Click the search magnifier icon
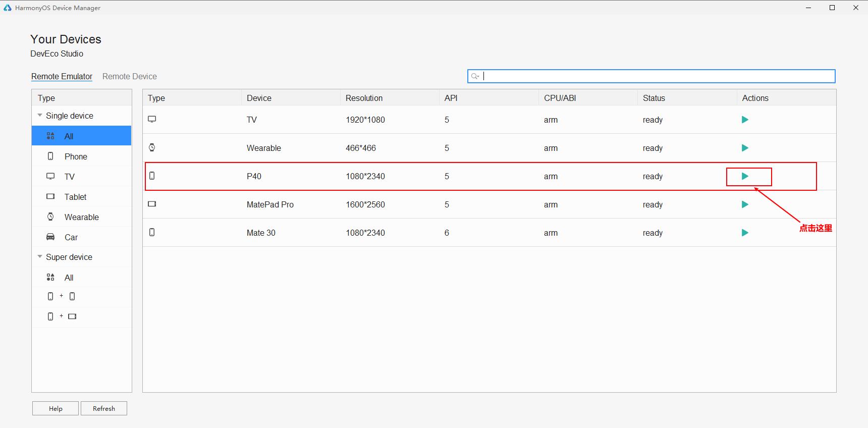Viewport: 868px width, 428px height. [x=475, y=76]
